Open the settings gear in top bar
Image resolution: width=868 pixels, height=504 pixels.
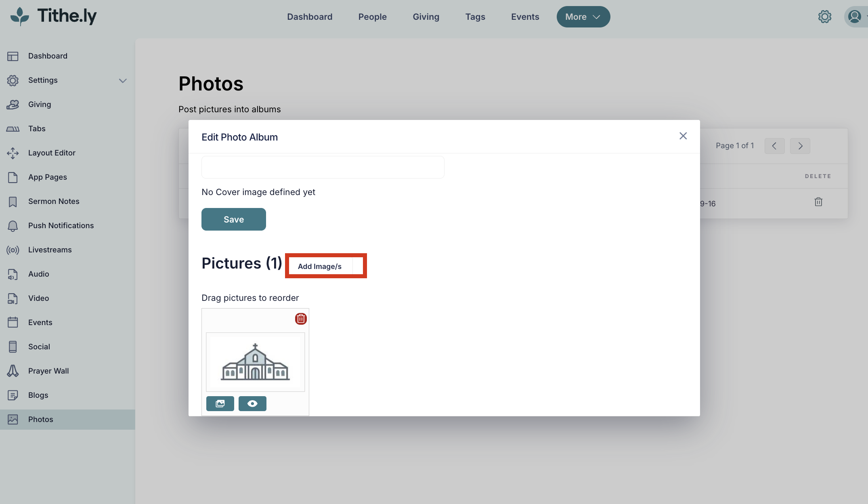coord(824,17)
